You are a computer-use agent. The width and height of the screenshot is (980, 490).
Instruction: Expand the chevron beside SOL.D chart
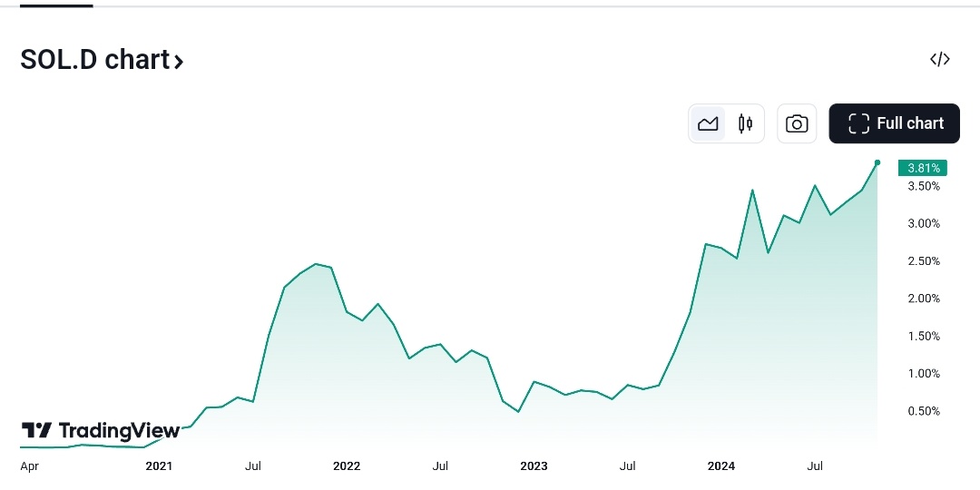pyautogui.click(x=180, y=62)
